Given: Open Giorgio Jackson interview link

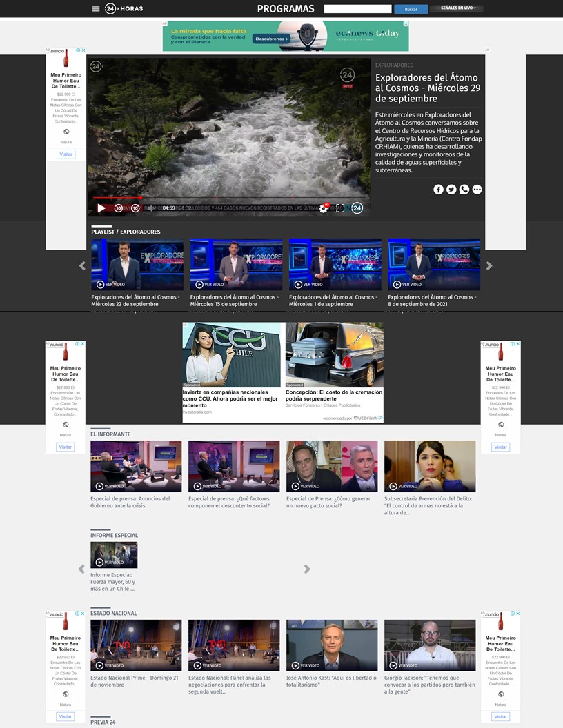Looking at the screenshot, I should coord(430,685).
